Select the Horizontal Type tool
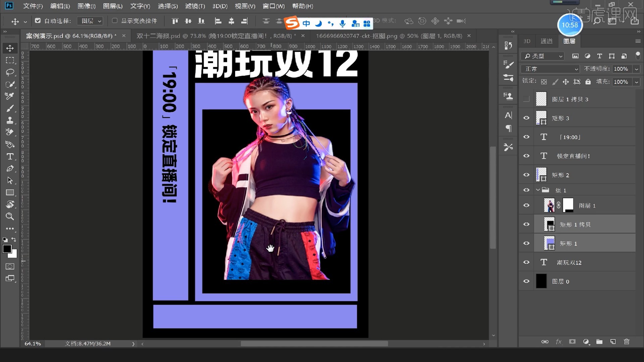Viewport: 644px width, 362px height. pos(10,157)
